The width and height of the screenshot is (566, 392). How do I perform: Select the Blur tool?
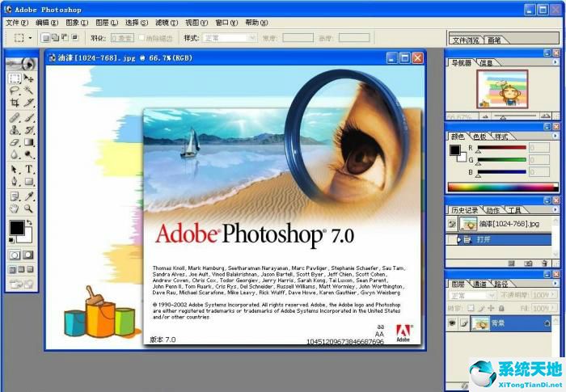tap(15, 154)
